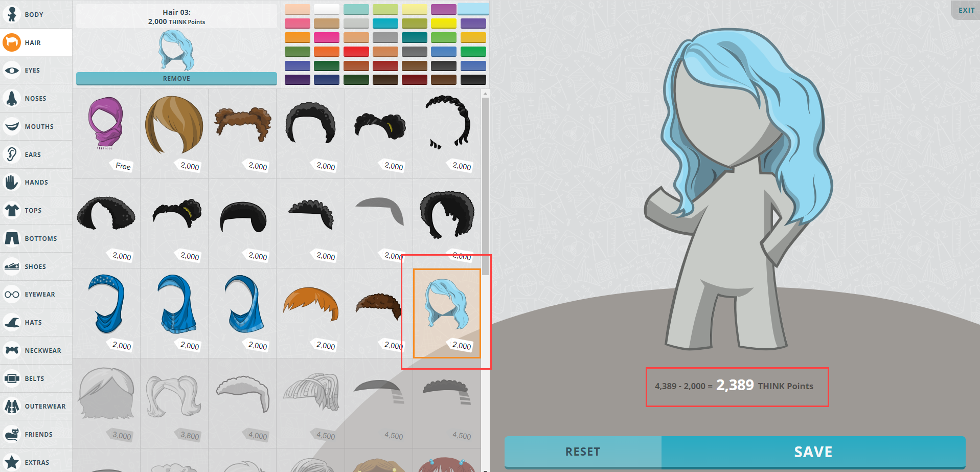Open the Noses category icon
Image resolution: width=980 pixels, height=472 pixels.
click(12, 98)
